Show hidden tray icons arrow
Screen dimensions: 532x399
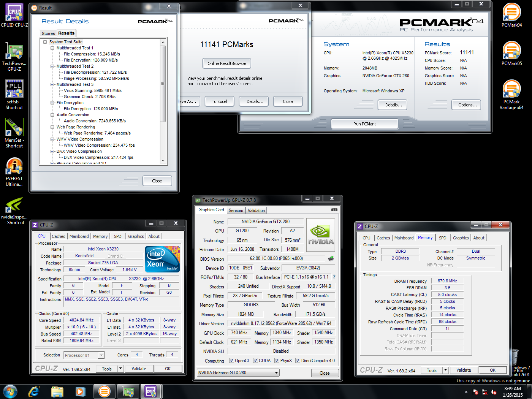466,391
